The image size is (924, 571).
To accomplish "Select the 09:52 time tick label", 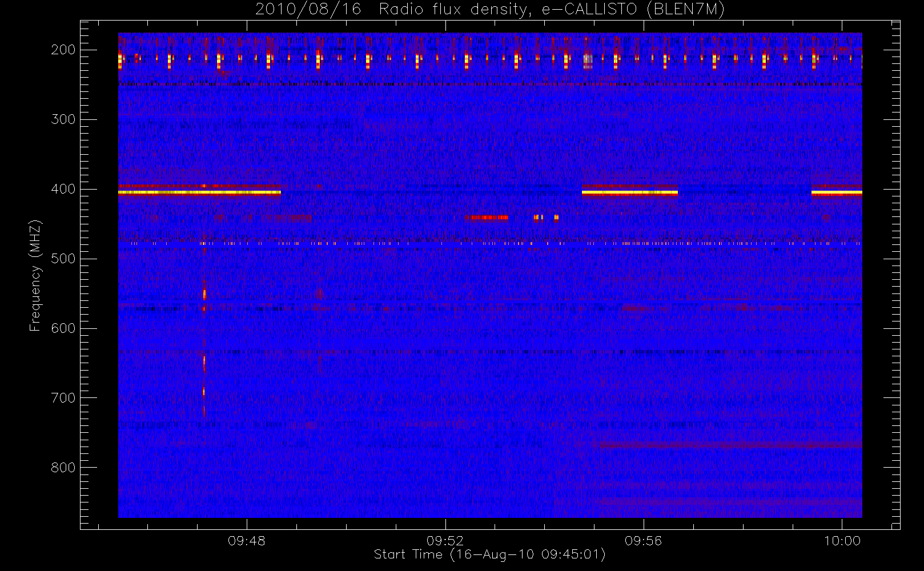I will tap(445, 541).
